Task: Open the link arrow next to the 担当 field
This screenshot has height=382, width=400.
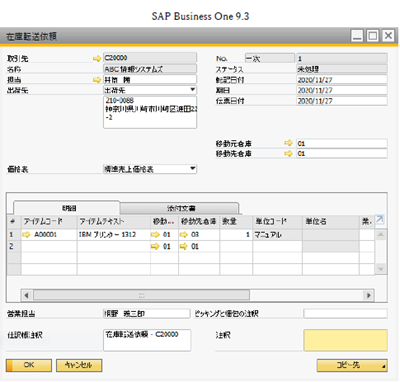Action: (x=97, y=80)
